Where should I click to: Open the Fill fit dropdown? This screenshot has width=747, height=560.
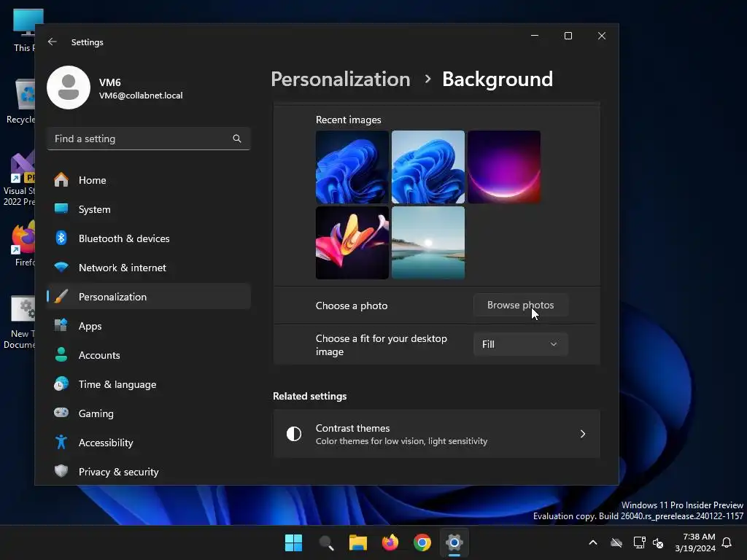pos(520,344)
